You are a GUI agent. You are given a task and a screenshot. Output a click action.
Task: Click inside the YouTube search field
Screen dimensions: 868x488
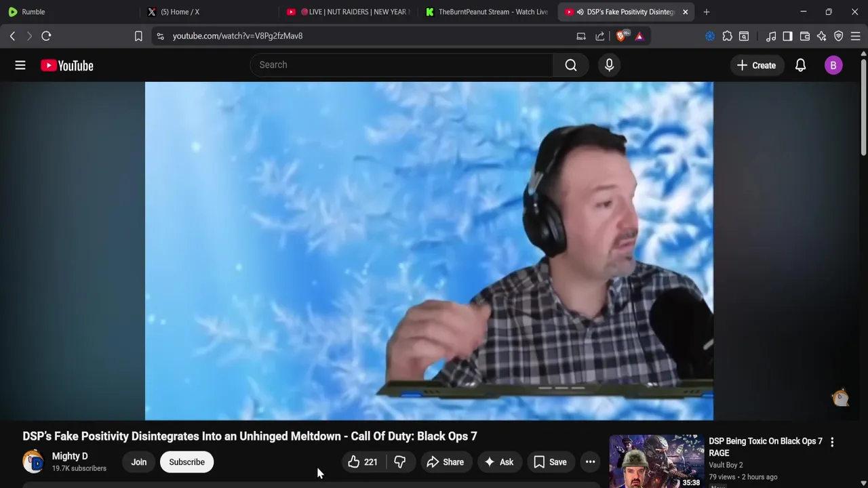pos(401,65)
